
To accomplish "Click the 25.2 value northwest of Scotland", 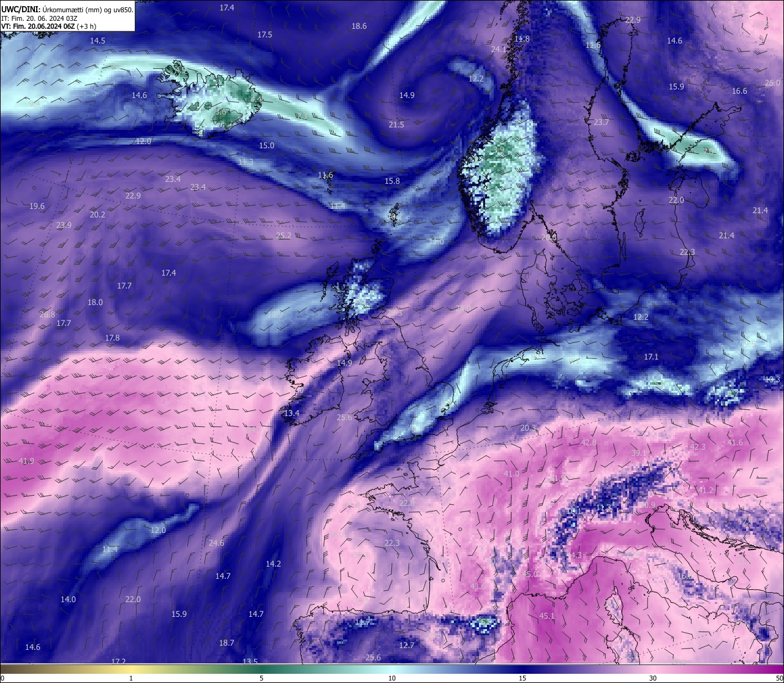I will click(x=284, y=236).
